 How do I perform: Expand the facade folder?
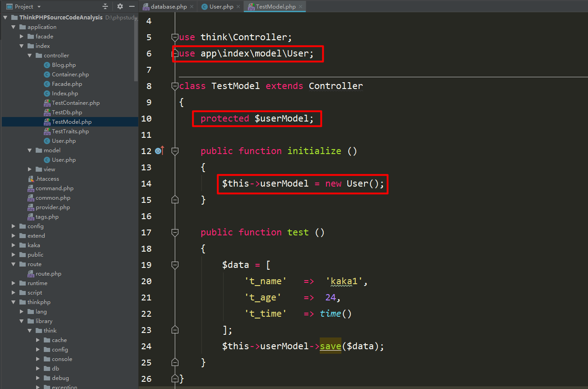point(22,37)
